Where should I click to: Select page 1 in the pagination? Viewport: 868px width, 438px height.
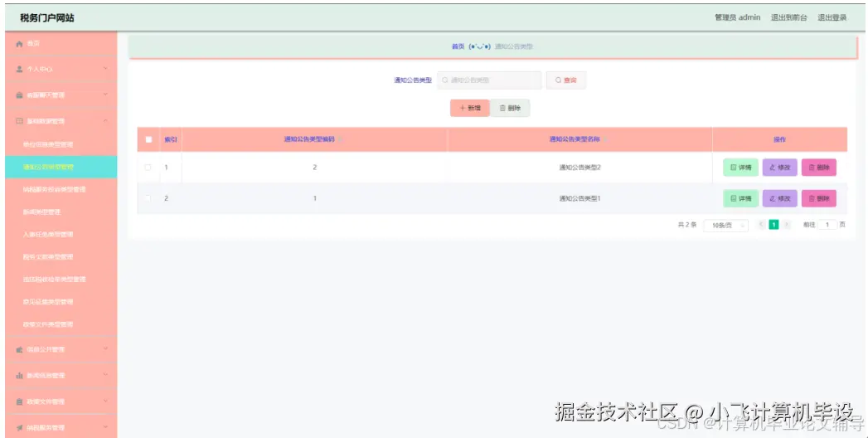point(773,225)
